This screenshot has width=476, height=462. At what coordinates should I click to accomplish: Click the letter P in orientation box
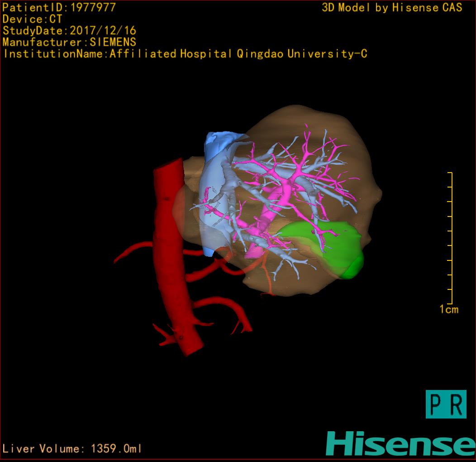pyautogui.click(x=436, y=404)
